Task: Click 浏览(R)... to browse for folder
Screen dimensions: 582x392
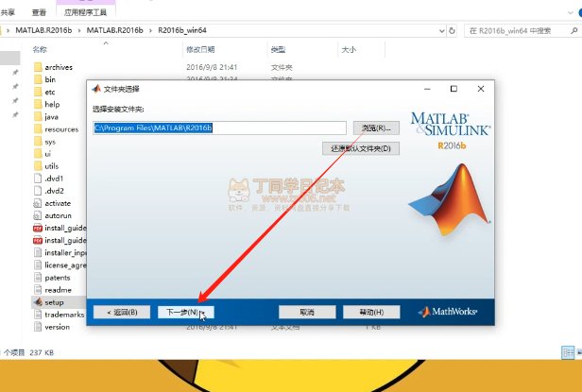Action: (376, 128)
